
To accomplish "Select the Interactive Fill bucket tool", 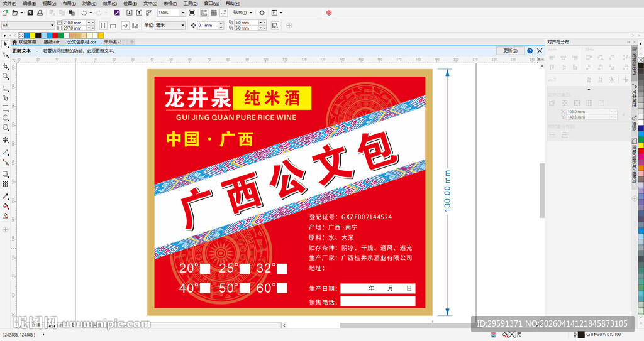I will click(5, 206).
